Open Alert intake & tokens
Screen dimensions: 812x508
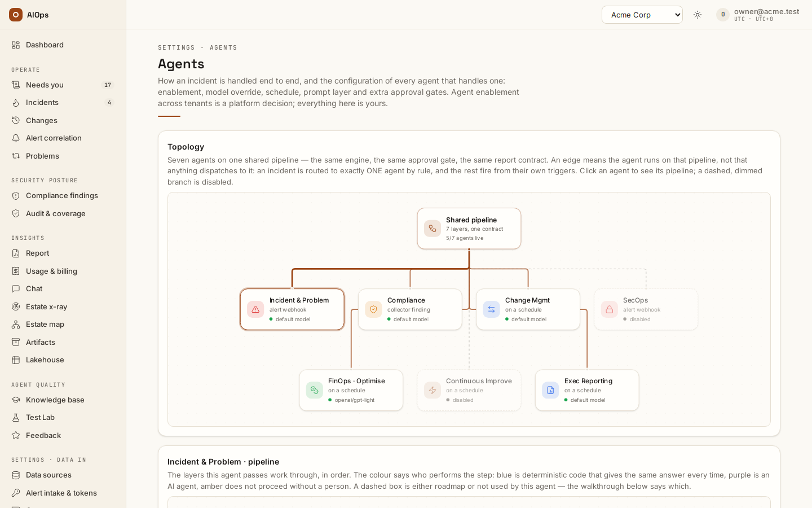[x=63, y=493]
